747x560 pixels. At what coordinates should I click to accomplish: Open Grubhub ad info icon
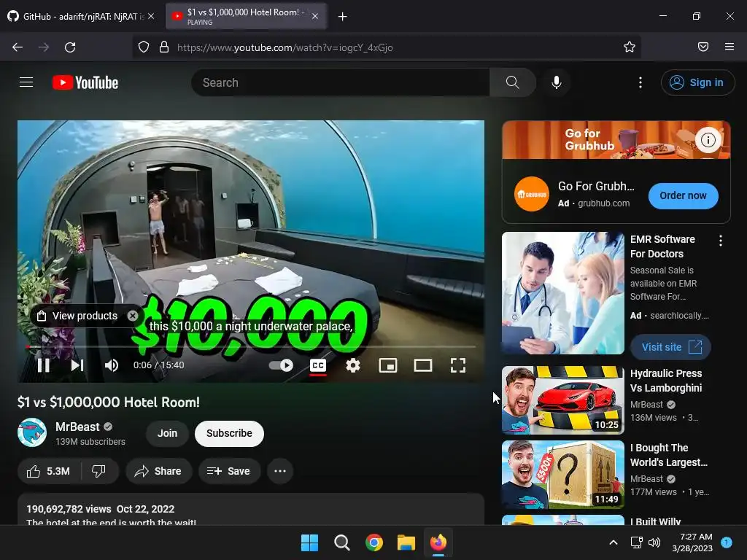[x=708, y=140]
